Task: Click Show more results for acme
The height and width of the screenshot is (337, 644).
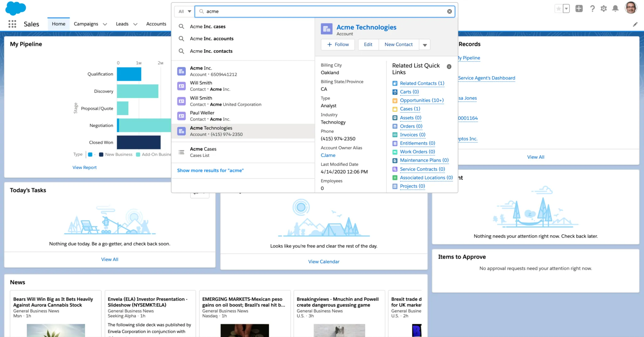Action: pyautogui.click(x=210, y=170)
